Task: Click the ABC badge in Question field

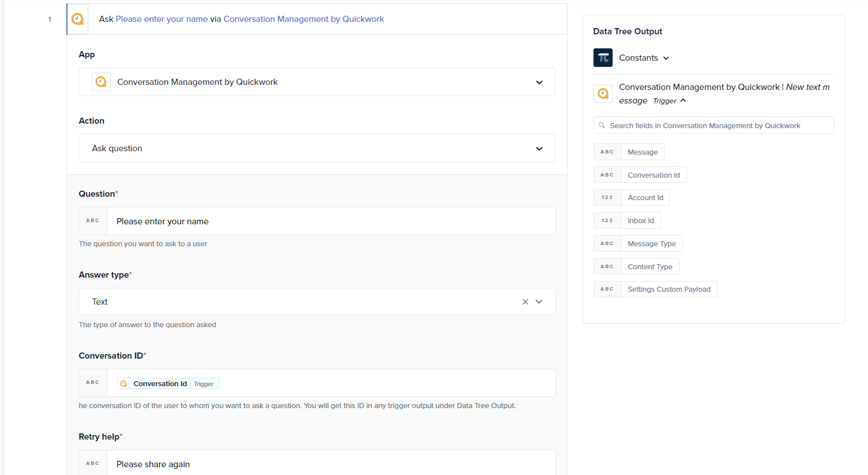Action: 93,221
